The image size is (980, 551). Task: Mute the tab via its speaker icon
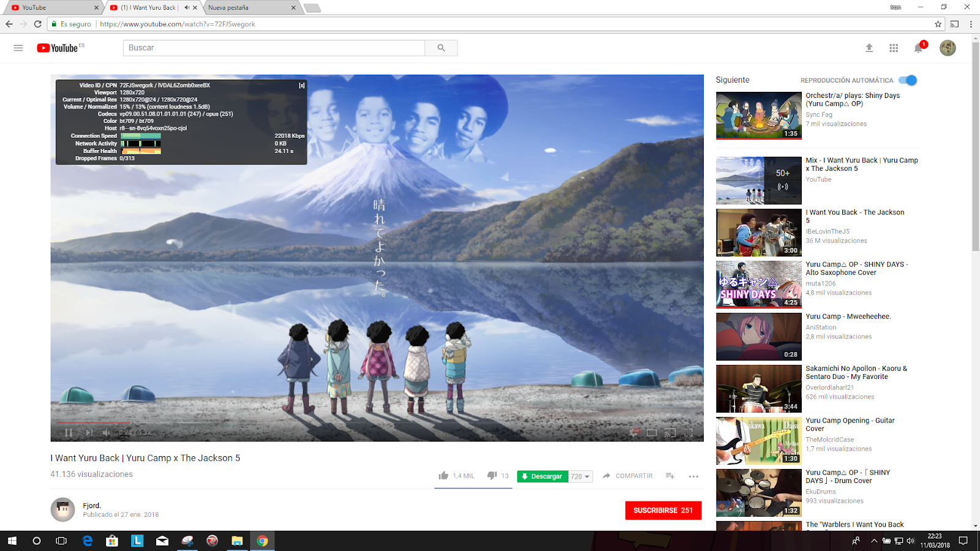tap(187, 8)
